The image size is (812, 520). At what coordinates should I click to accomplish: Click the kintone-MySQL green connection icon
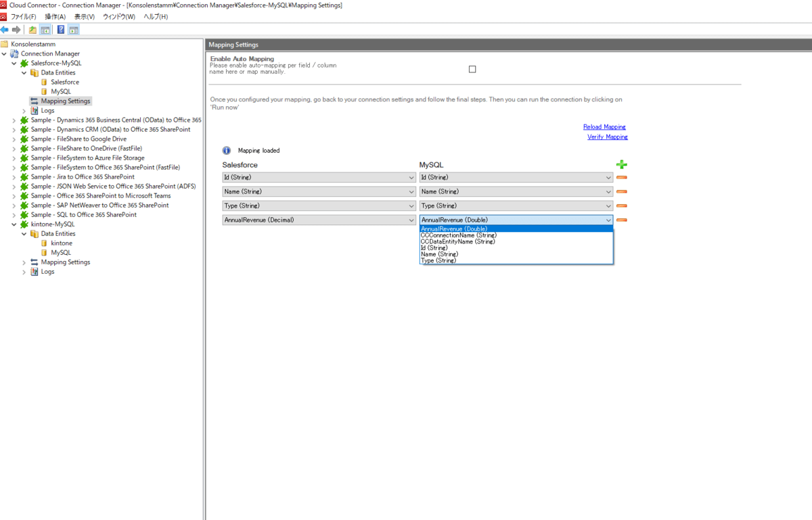pos(24,224)
